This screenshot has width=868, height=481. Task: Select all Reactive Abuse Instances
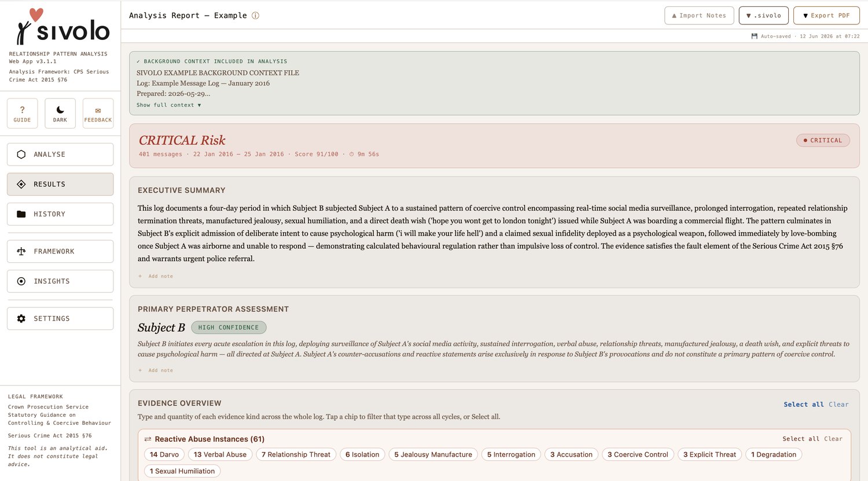(801, 439)
